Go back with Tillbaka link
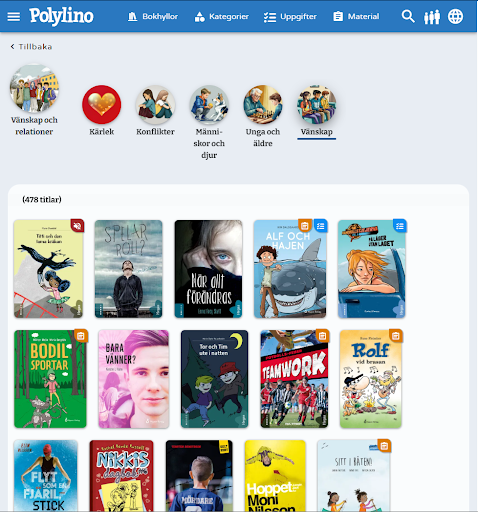 31,47
